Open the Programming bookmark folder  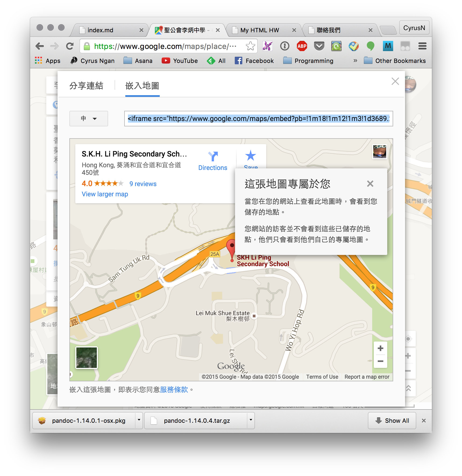pos(308,61)
